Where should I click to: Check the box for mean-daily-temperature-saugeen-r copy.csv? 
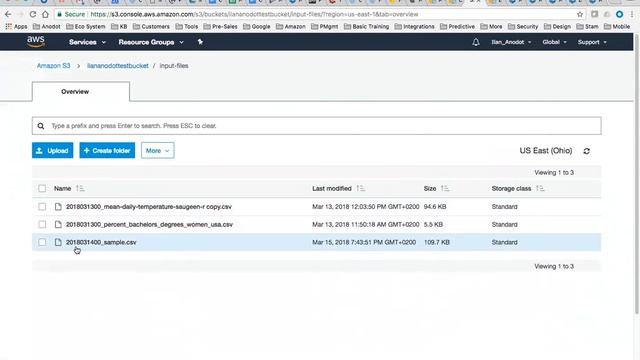click(x=42, y=207)
